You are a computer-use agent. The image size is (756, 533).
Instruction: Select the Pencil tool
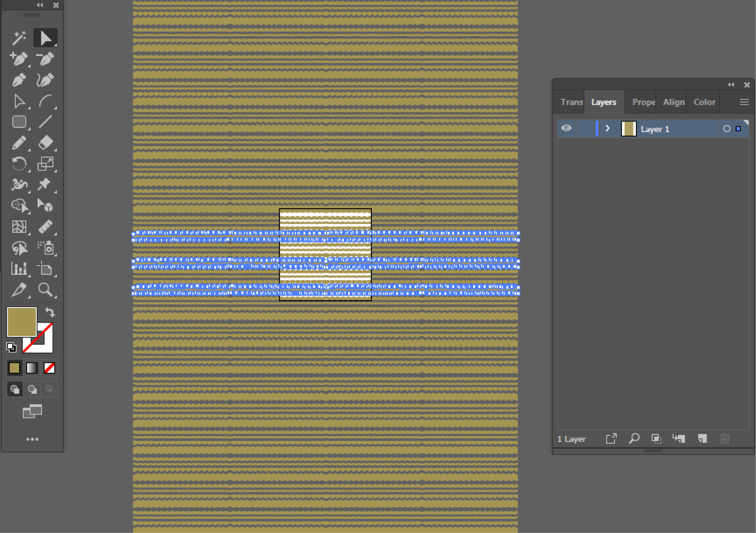point(19,143)
